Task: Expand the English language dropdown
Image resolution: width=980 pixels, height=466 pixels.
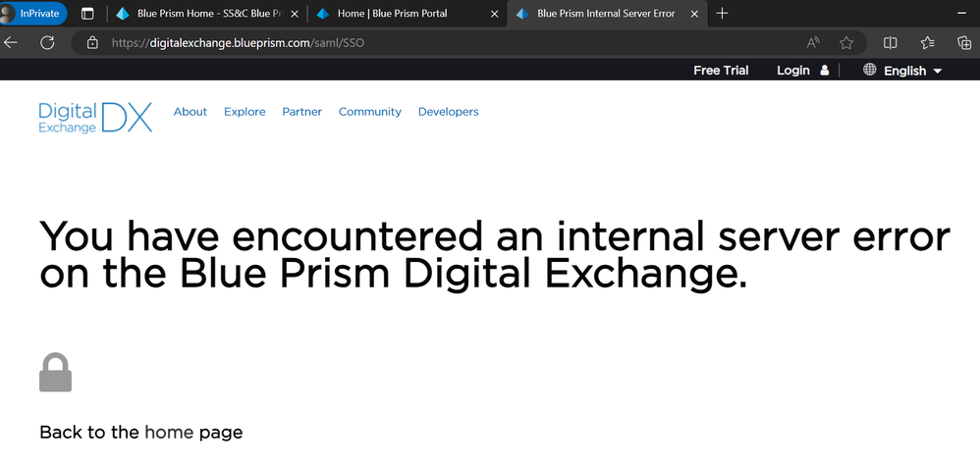Action: point(903,71)
